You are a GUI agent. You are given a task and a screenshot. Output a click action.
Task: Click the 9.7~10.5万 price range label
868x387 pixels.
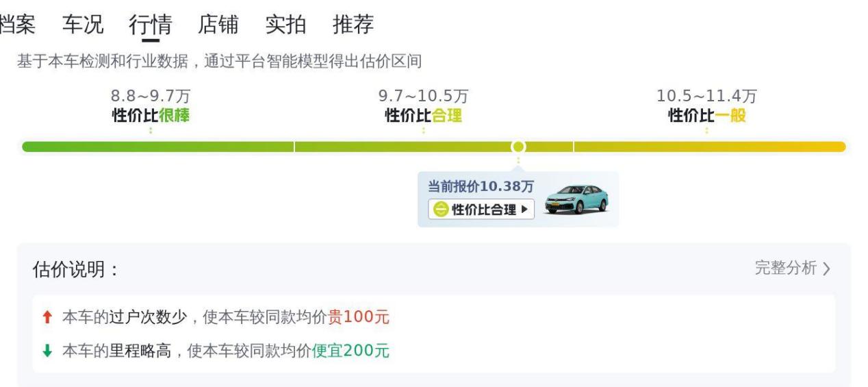(423, 97)
